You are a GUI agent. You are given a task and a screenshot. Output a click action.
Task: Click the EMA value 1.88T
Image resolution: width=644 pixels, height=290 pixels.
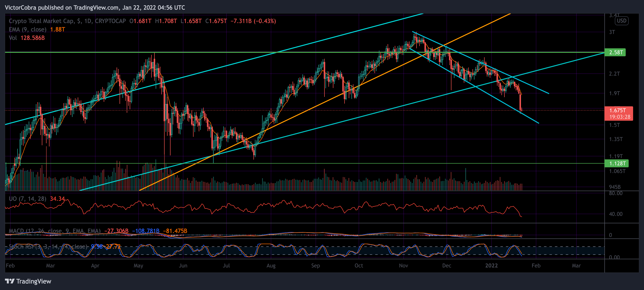[x=57, y=29]
